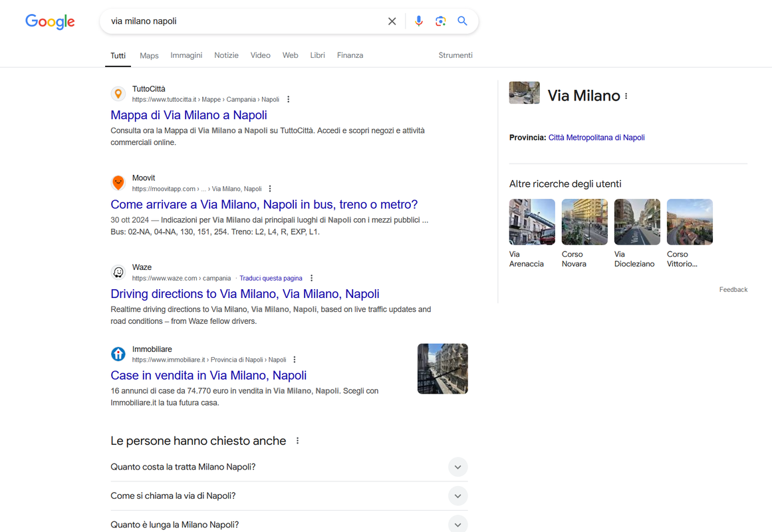Screen dimensions: 772x532
Task: Switch to the Finanza tab
Action: [x=350, y=55]
